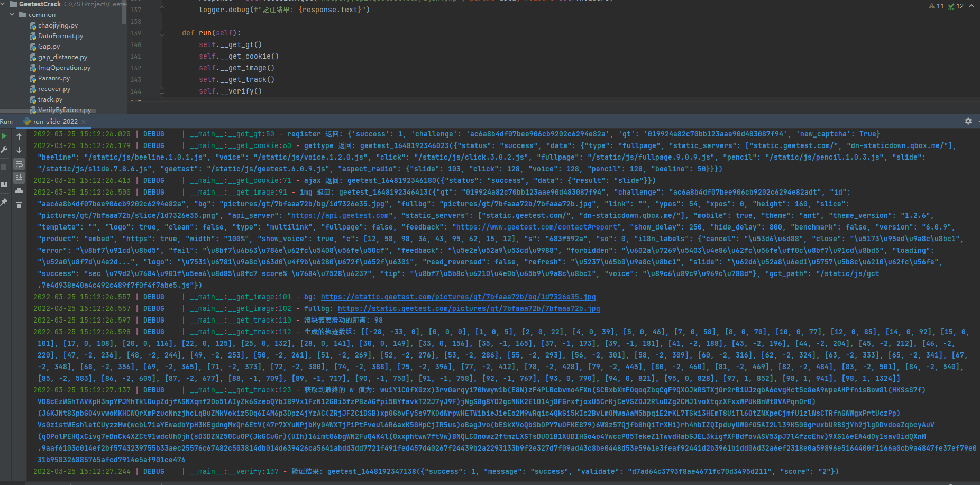980x485 pixels.
Task: Fold the run method at line 139
Action: click(x=162, y=33)
